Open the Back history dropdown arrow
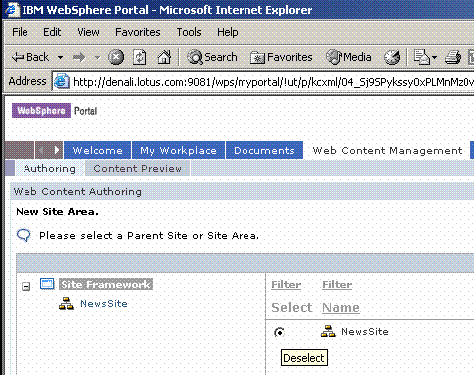 pos(60,57)
